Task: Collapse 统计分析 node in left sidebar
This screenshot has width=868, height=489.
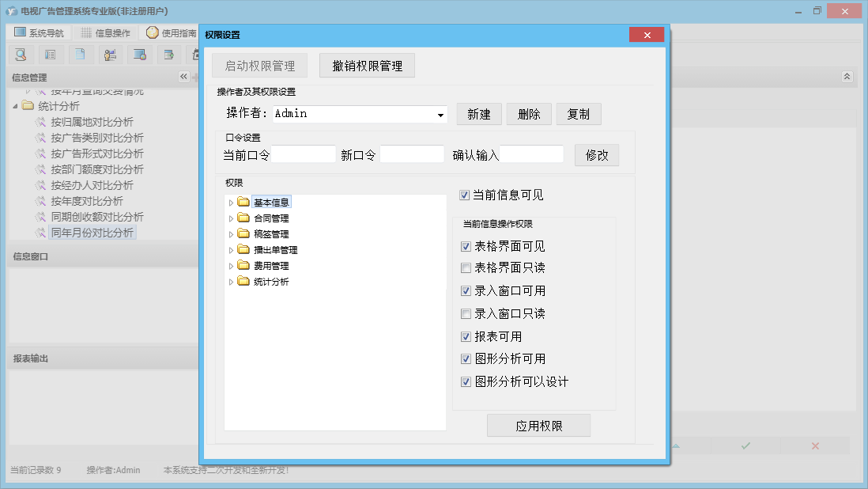Action: (x=15, y=106)
